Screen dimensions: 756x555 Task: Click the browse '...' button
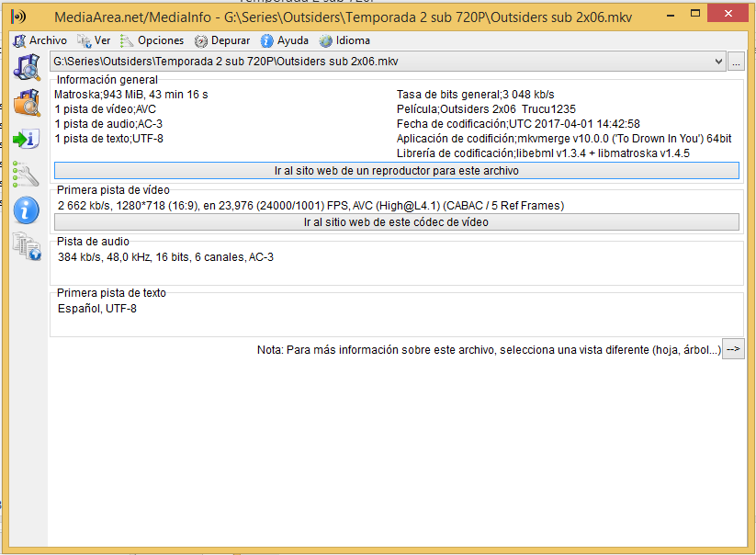pos(736,62)
